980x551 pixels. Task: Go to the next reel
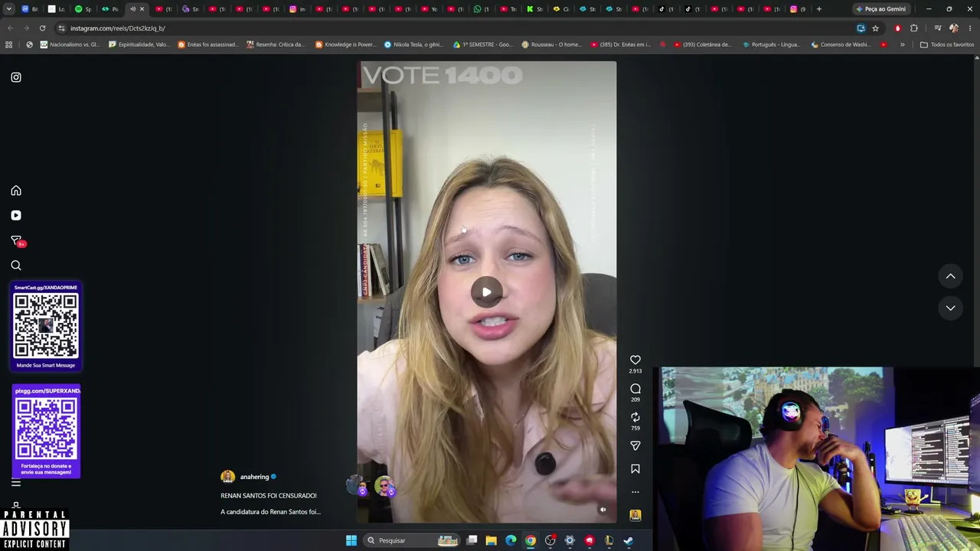(x=950, y=308)
